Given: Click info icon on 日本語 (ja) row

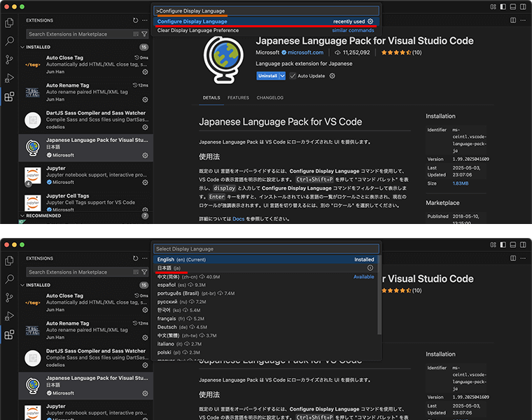Looking at the screenshot, I should click(x=370, y=268).
